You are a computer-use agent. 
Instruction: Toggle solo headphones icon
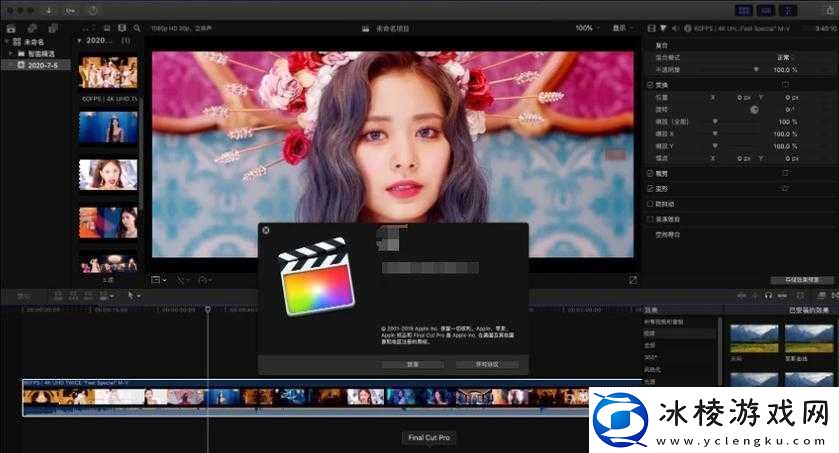769,295
